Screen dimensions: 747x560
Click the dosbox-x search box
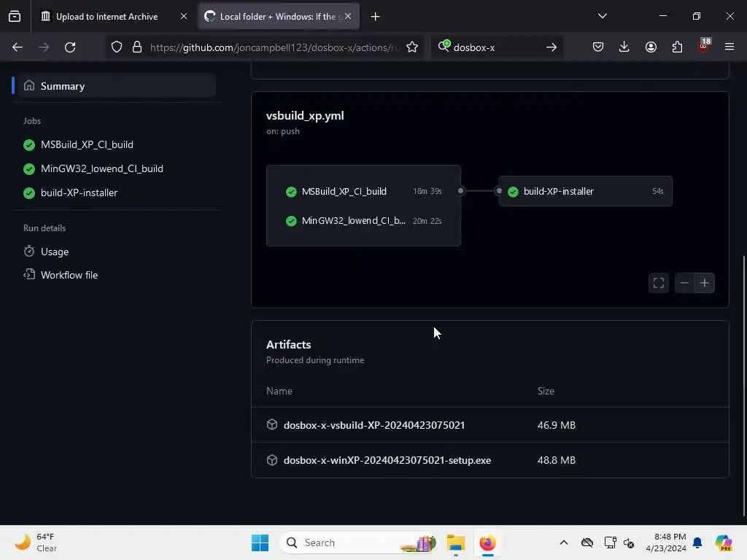pos(495,47)
